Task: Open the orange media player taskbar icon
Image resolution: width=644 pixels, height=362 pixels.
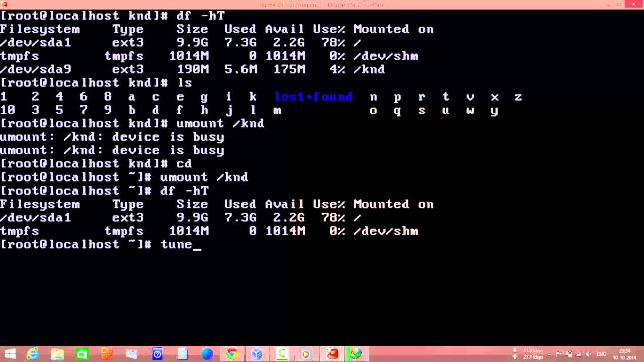Action: coord(306,354)
